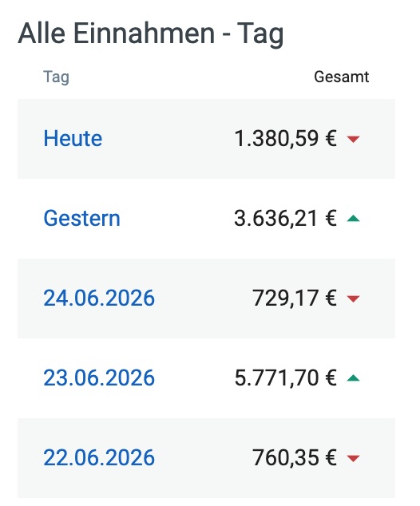Screen dimensions: 420x506
Task: Click the green up arrow beside 5.771,70 €
Action: point(353,378)
